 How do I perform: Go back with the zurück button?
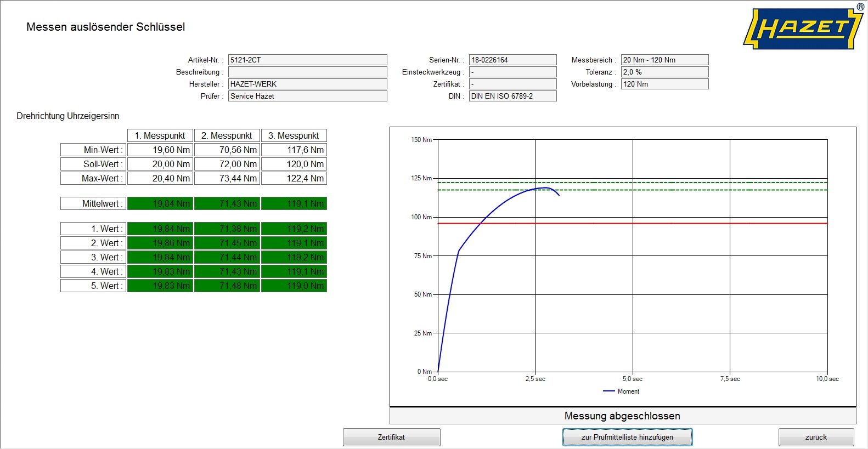point(816,437)
